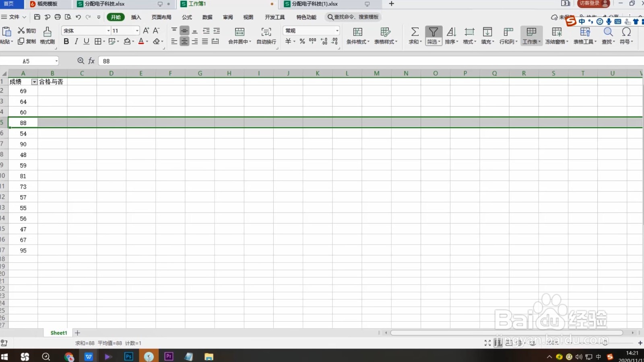Expand the font color dropdown arrow

coord(147,41)
